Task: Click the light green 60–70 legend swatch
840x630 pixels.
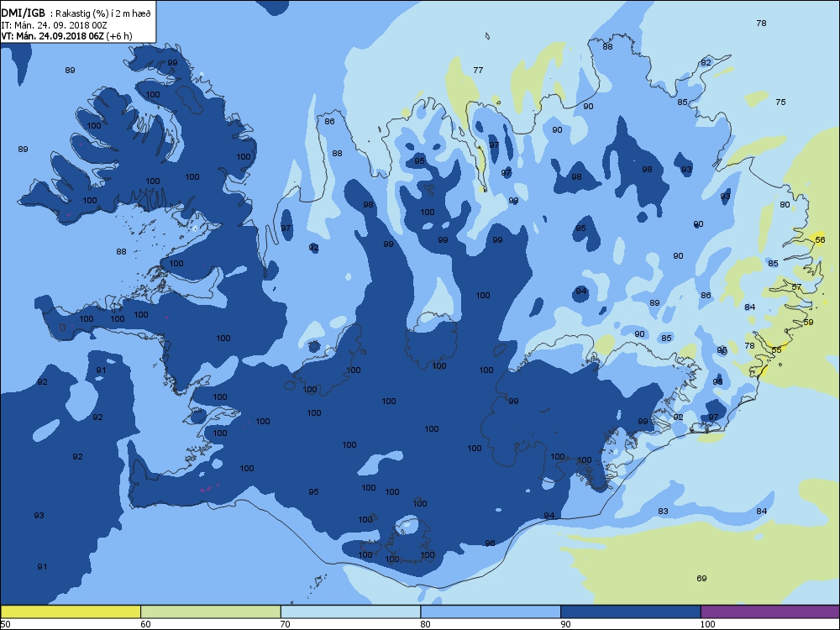Action: coord(211,612)
